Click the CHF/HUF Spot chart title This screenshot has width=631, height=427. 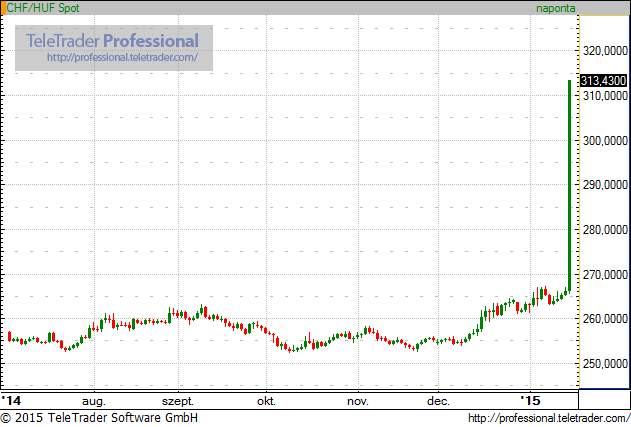(43, 8)
